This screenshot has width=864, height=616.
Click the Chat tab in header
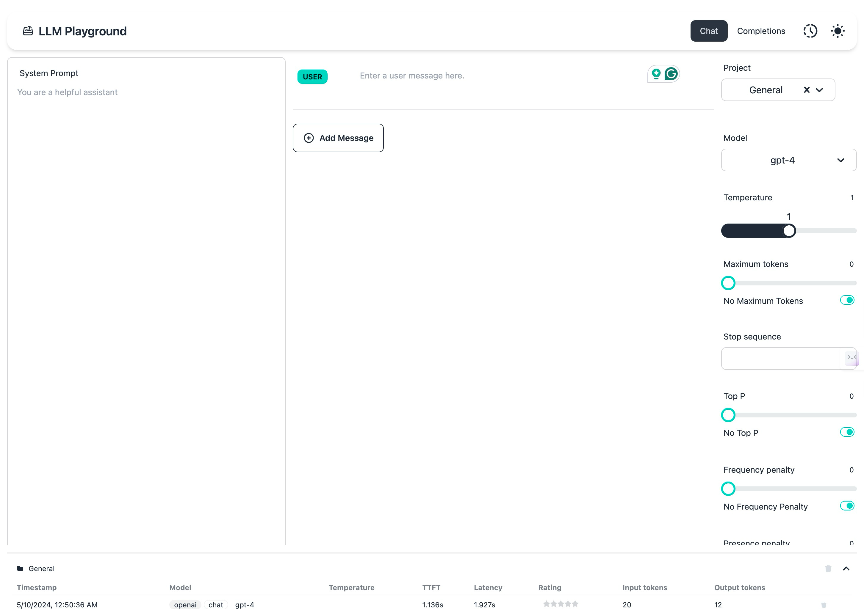pyautogui.click(x=709, y=31)
